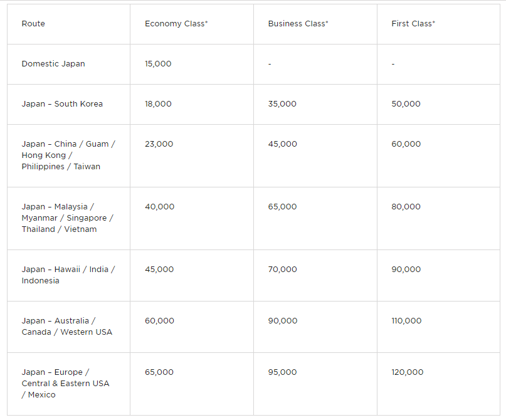This screenshot has height=420, width=506.
Task: Click the 15,000 economy miles value
Action: click(158, 64)
